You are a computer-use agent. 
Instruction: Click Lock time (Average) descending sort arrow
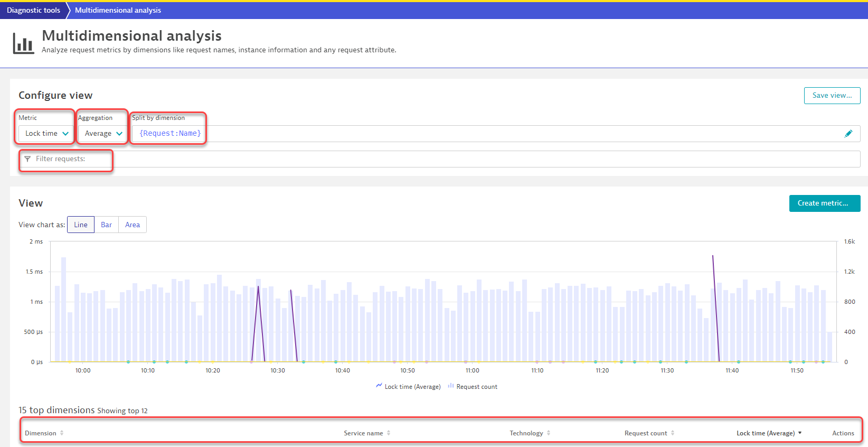[x=800, y=433]
